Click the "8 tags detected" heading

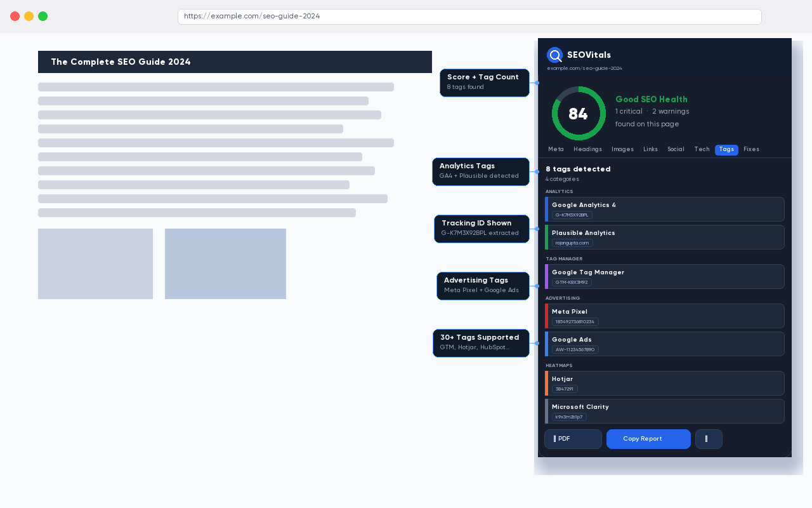(578, 170)
